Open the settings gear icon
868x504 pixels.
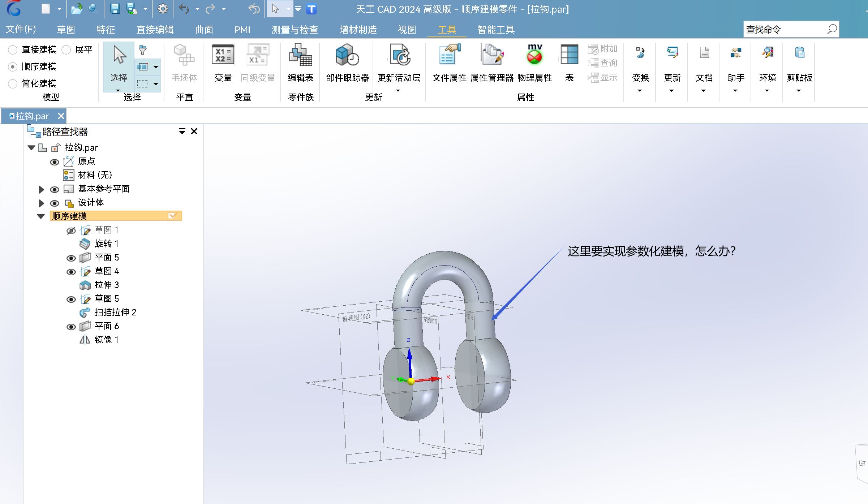163,9
